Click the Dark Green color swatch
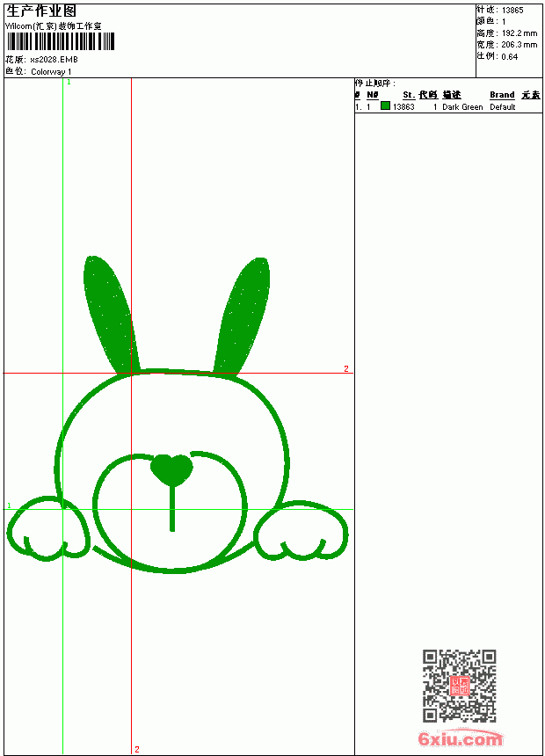 385,105
